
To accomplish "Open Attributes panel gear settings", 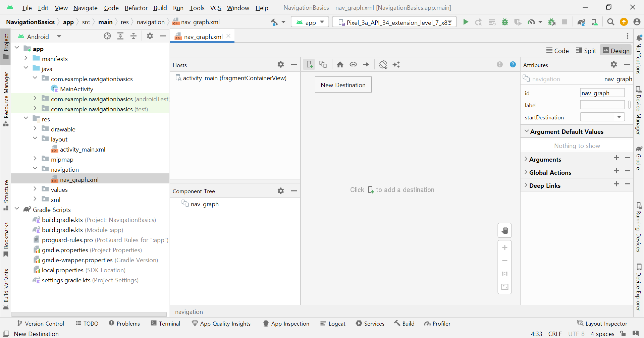I will 614,64.
